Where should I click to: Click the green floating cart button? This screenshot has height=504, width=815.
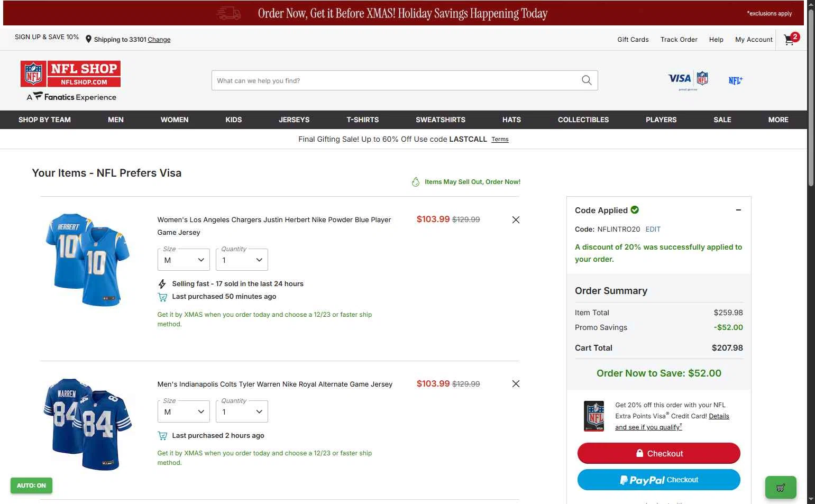781,488
